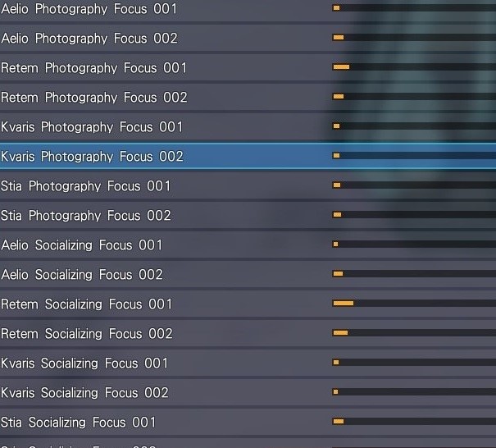Select Kvaris Socializing Focus 001 entry
496x448 pixels.
(248, 363)
